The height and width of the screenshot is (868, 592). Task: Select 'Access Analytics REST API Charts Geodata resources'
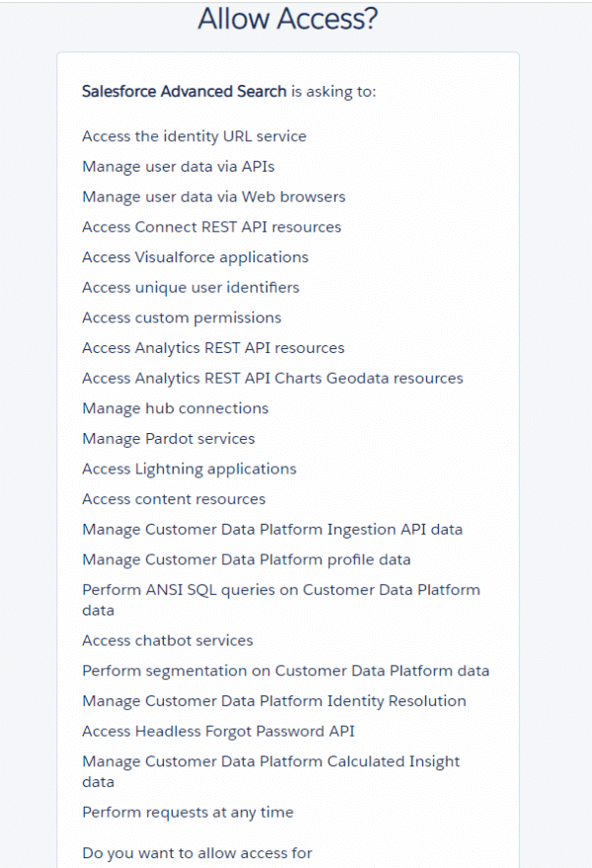click(x=272, y=378)
